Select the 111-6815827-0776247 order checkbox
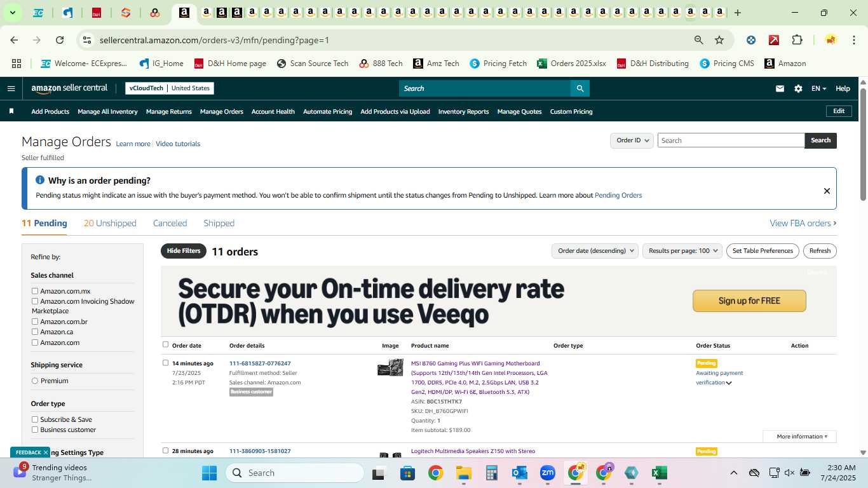The height and width of the screenshot is (488, 868). (165, 363)
